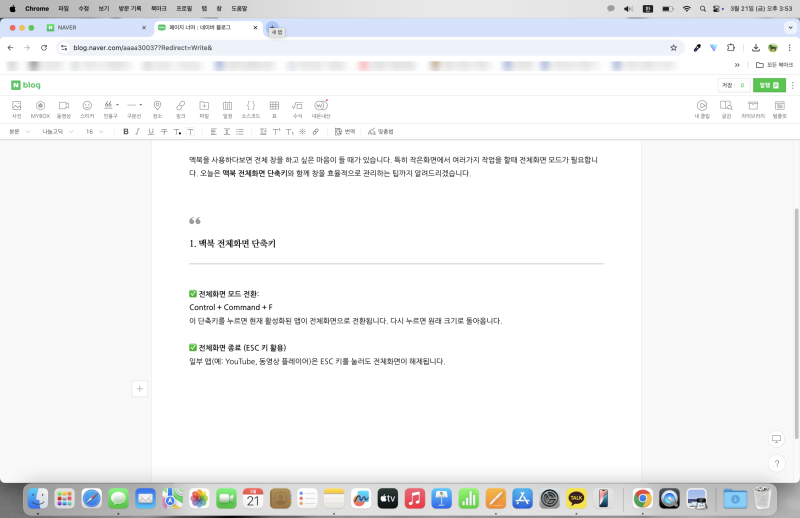Image resolution: width=800 pixels, height=518 pixels.
Task: Insert a photo with the 사진 icon
Action: 17,109
